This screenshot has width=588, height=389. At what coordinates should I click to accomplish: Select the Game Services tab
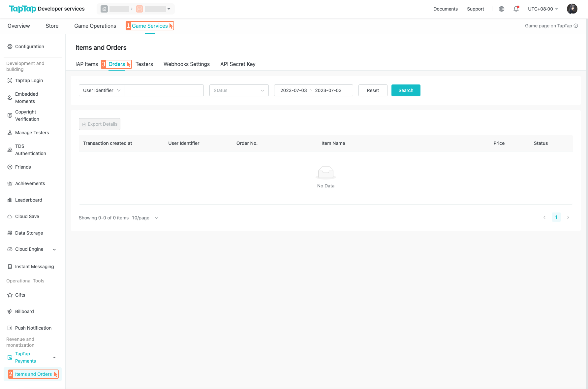[x=150, y=26]
